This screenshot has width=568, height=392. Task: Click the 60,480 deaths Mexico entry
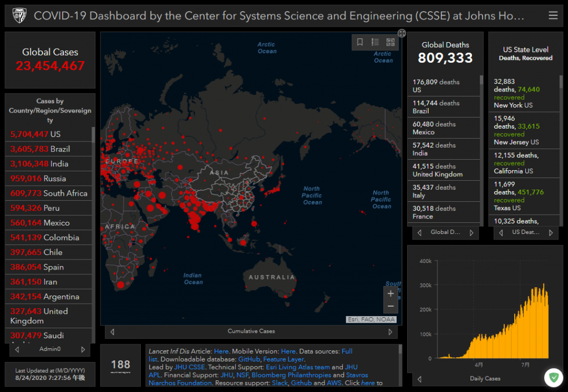444,128
